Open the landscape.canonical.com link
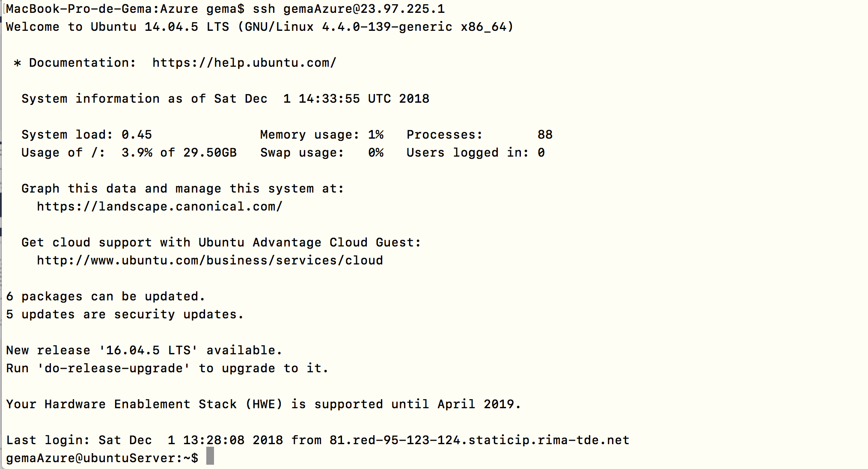The image size is (868, 469). click(x=160, y=207)
